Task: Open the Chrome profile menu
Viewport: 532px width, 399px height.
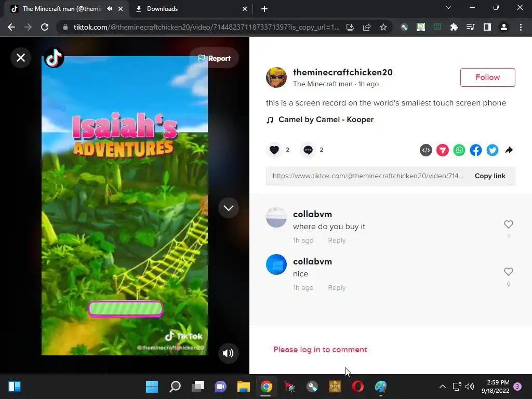Action: tap(504, 27)
